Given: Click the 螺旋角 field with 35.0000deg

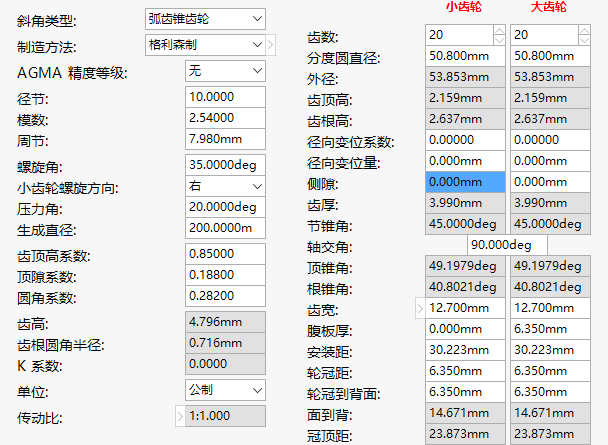Looking at the screenshot, I should tap(225, 165).
